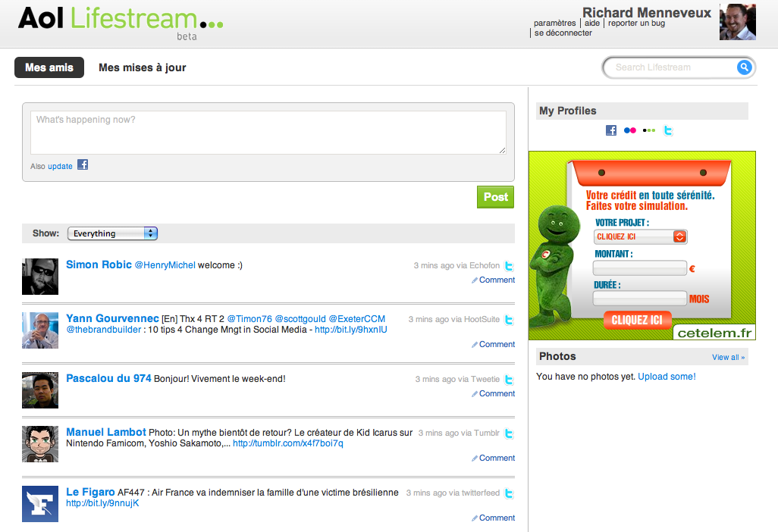Image resolution: width=778 pixels, height=532 pixels.
Task: Click the MONTANT field in the ad
Action: [639, 268]
